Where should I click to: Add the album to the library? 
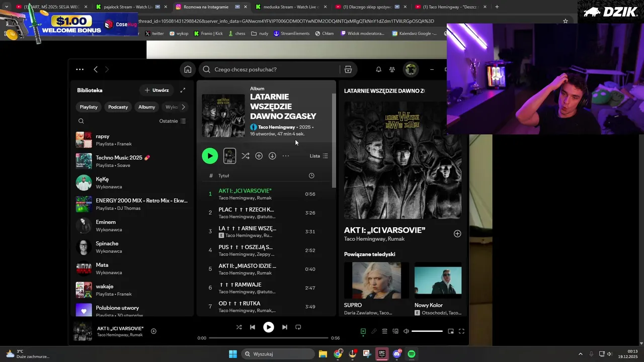(x=259, y=156)
